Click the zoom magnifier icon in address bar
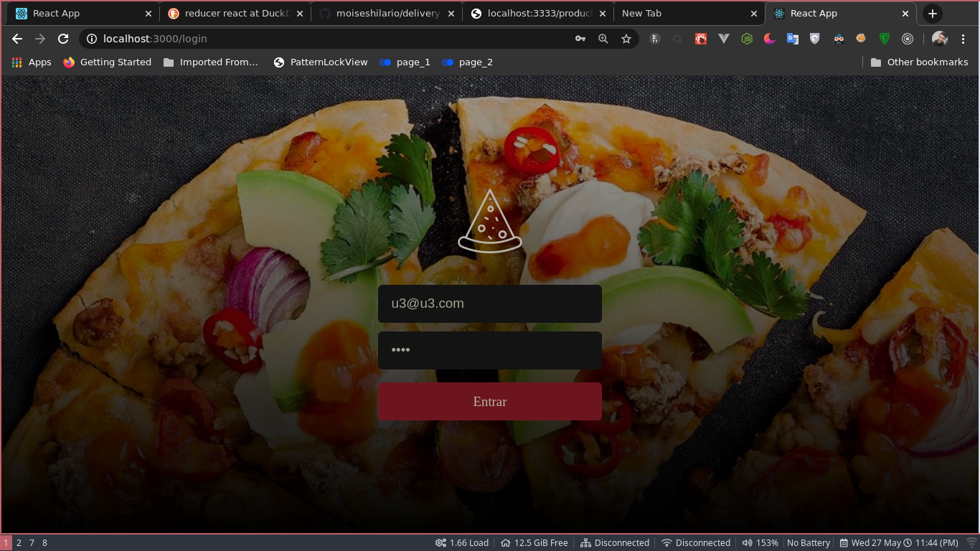Image resolution: width=980 pixels, height=551 pixels. click(603, 39)
